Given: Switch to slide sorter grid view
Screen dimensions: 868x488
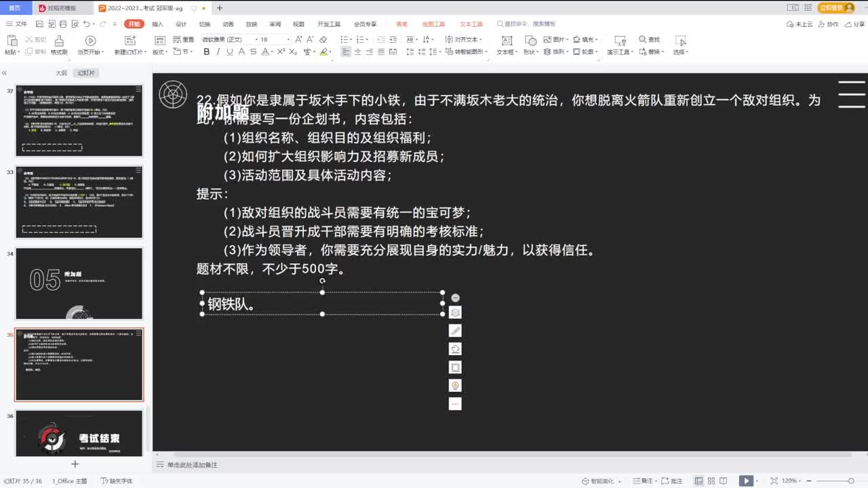Looking at the screenshot, I should [713, 481].
